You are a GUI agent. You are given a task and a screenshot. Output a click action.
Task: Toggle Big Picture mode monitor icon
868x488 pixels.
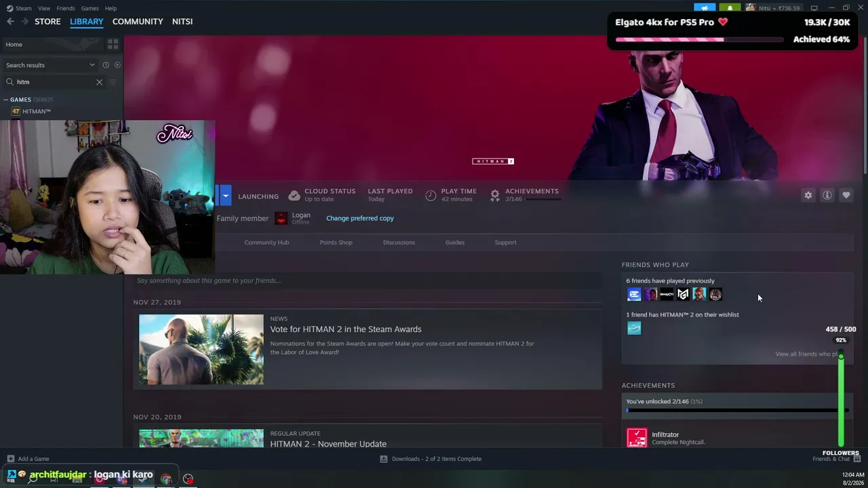(x=814, y=8)
